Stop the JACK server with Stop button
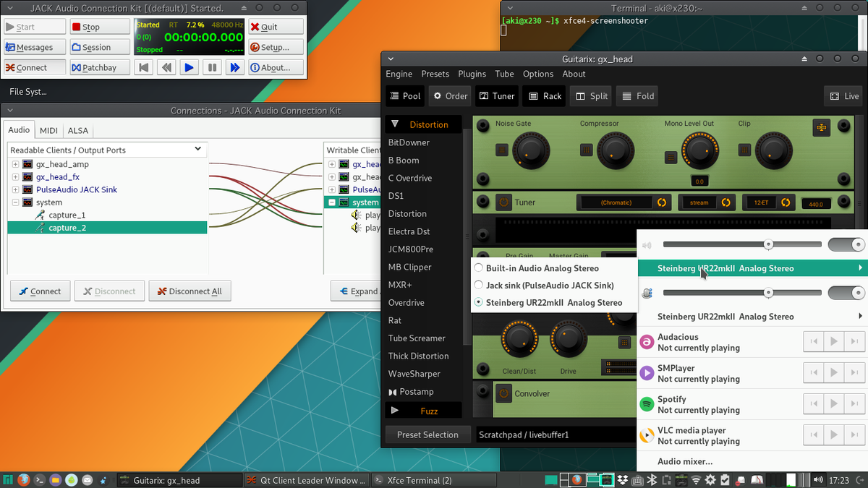 (100, 27)
